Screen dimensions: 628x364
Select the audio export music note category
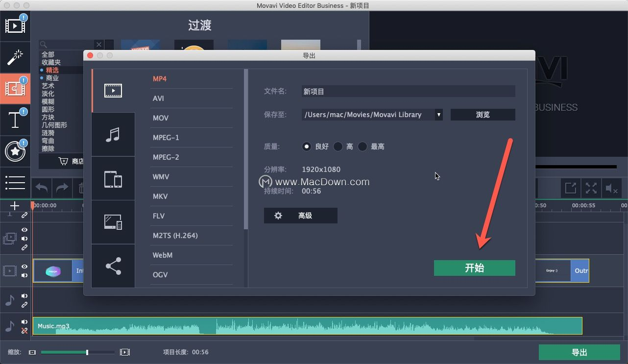click(113, 135)
